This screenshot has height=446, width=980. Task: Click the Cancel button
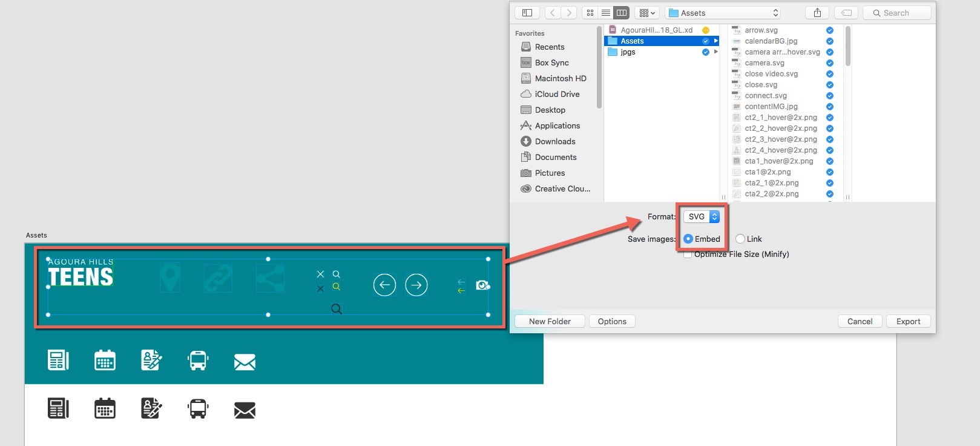pyautogui.click(x=860, y=321)
